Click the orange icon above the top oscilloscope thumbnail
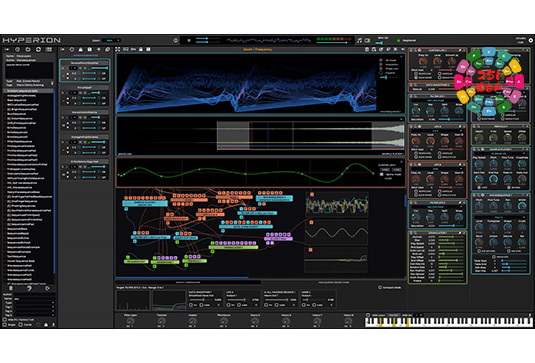This screenshot has width=535, height=363. pos(312,194)
